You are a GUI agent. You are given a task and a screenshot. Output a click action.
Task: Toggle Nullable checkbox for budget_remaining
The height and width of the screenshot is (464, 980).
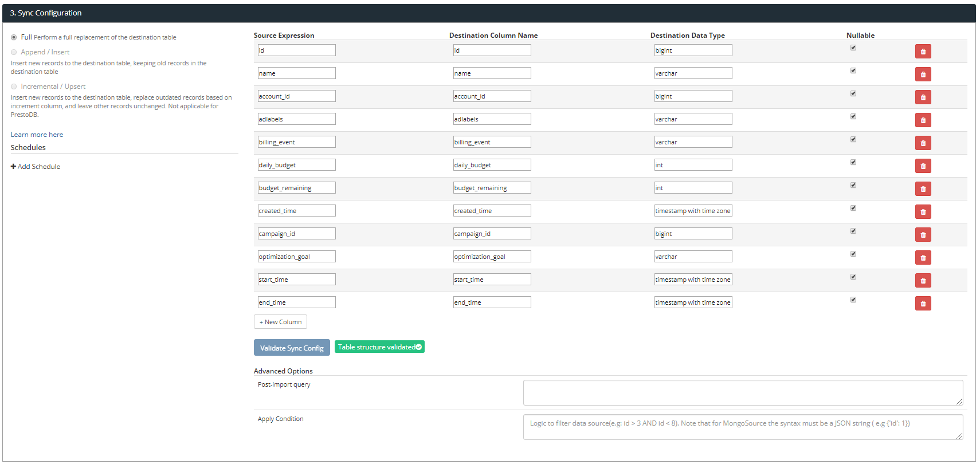pyautogui.click(x=853, y=186)
